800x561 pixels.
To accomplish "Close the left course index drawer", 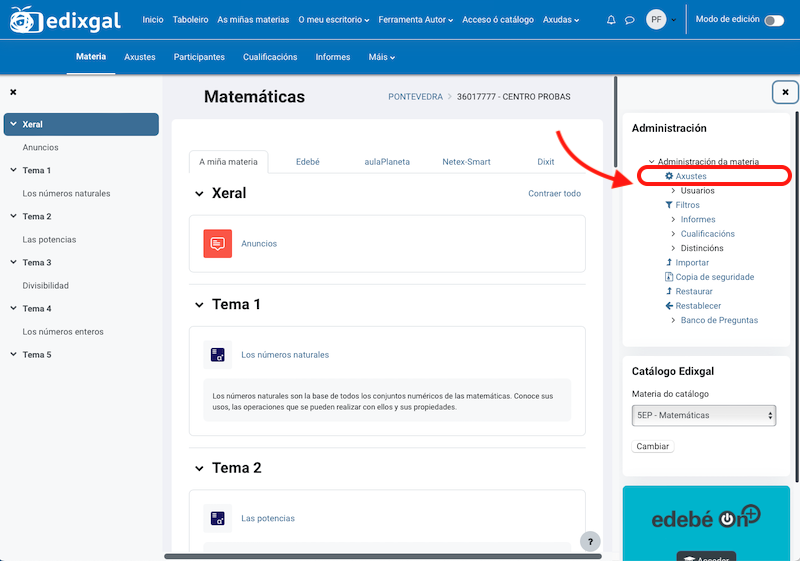I will click(13, 92).
